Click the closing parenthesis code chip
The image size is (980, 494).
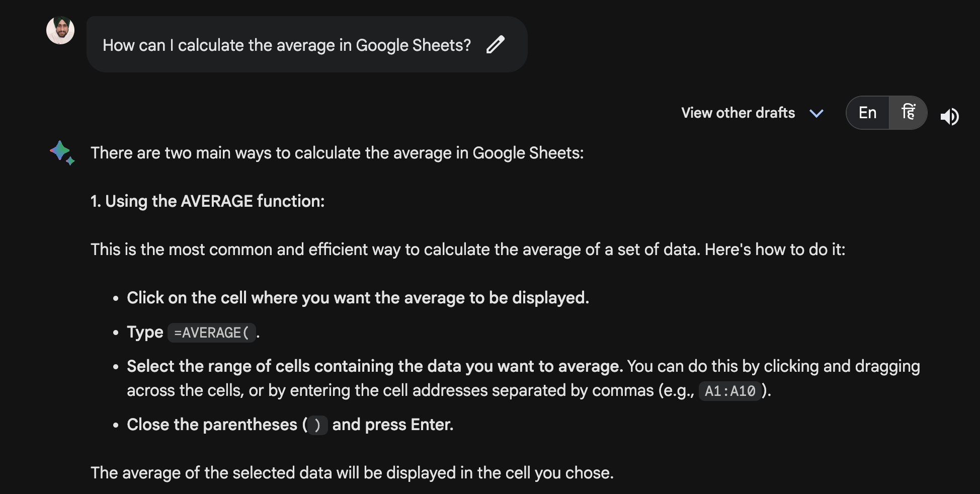[317, 425]
